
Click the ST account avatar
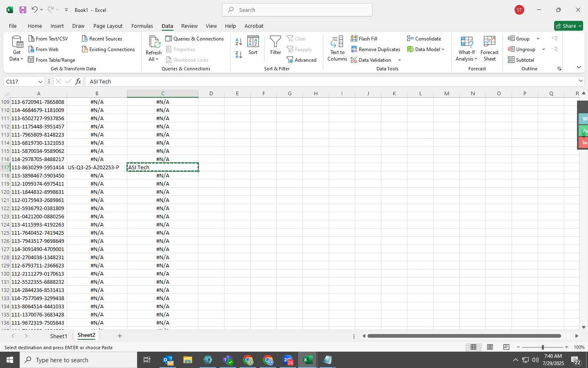pos(519,10)
